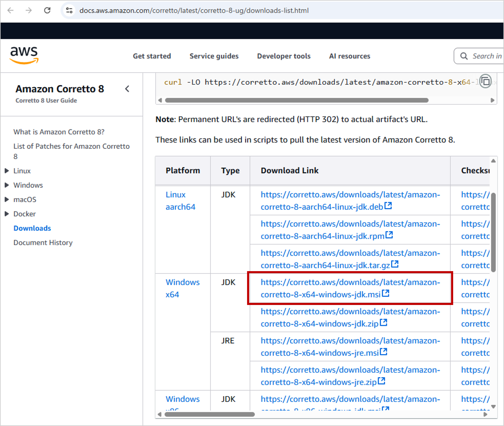
Task: Click the browser back arrow
Action: pos(10,10)
